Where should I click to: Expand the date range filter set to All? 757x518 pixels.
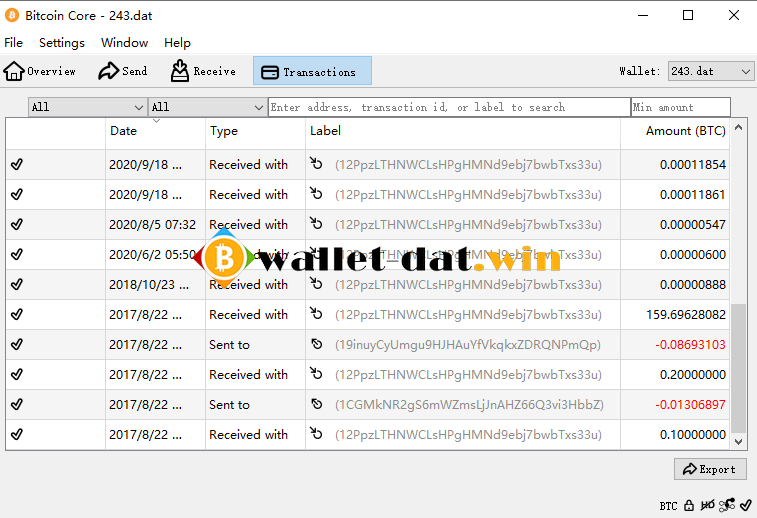tap(87, 107)
